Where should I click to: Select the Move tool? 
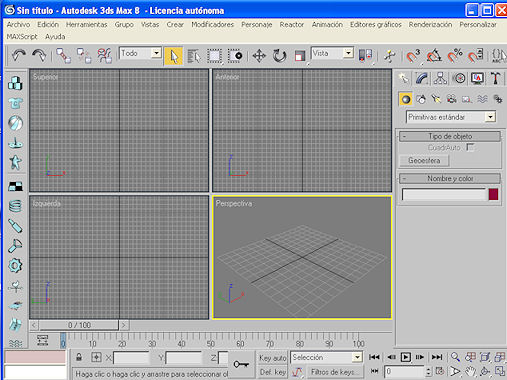(x=259, y=56)
